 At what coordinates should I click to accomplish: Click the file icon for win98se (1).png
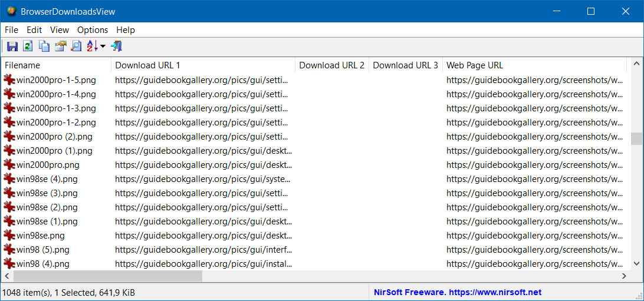click(x=9, y=221)
